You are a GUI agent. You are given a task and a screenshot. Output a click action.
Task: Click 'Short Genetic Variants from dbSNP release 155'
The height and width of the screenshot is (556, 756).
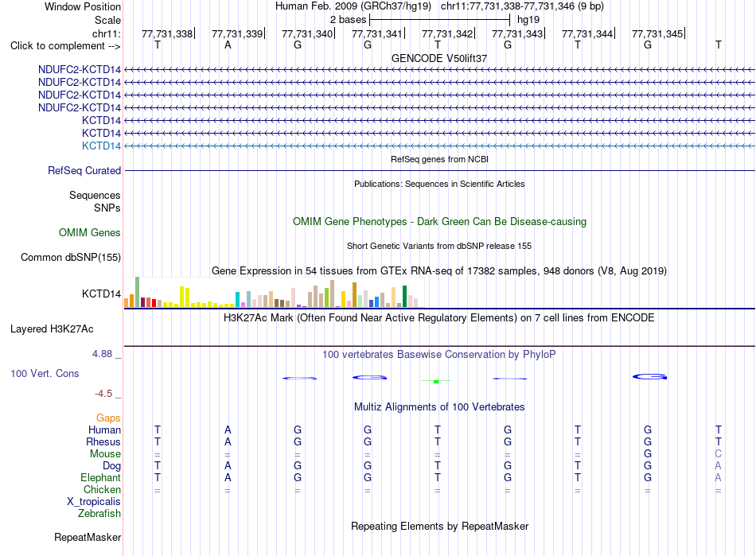(439, 247)
